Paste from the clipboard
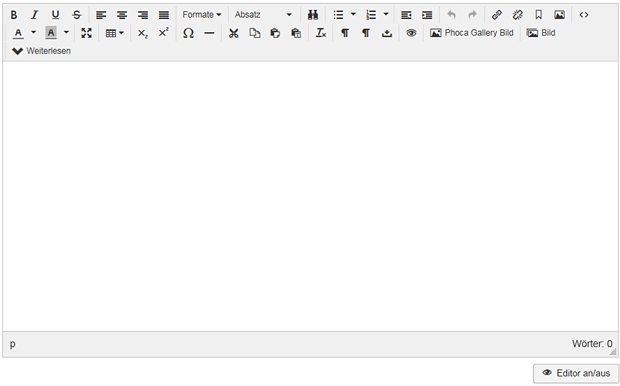Screen dimensions: 620x386 coord(275,33)
